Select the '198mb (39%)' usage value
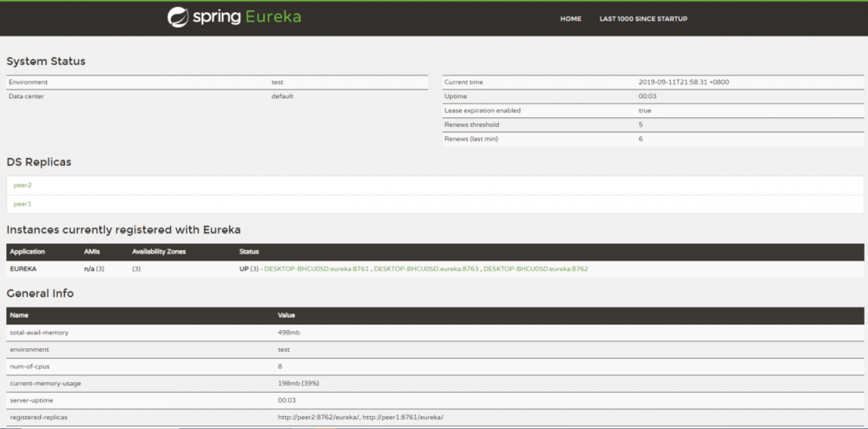The width and height of the screenshot is (868, 429). click(x=299, y=384)
